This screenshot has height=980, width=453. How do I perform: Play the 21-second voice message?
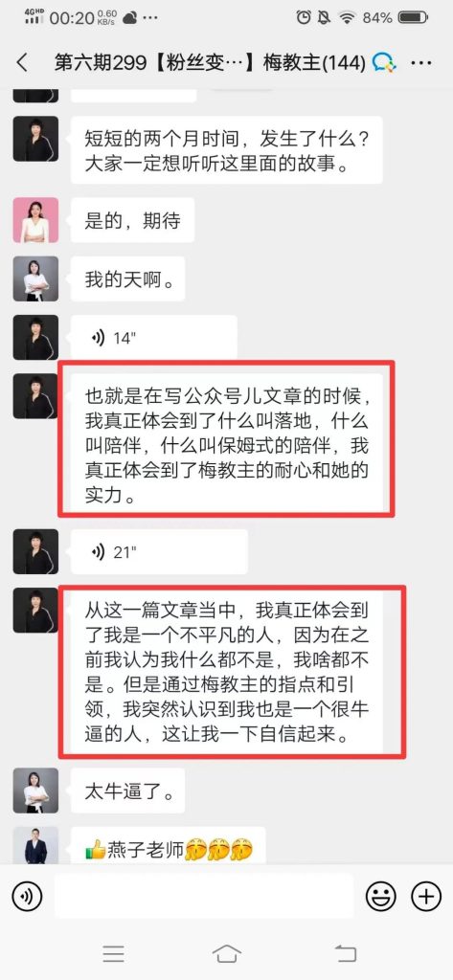[160, 552]
